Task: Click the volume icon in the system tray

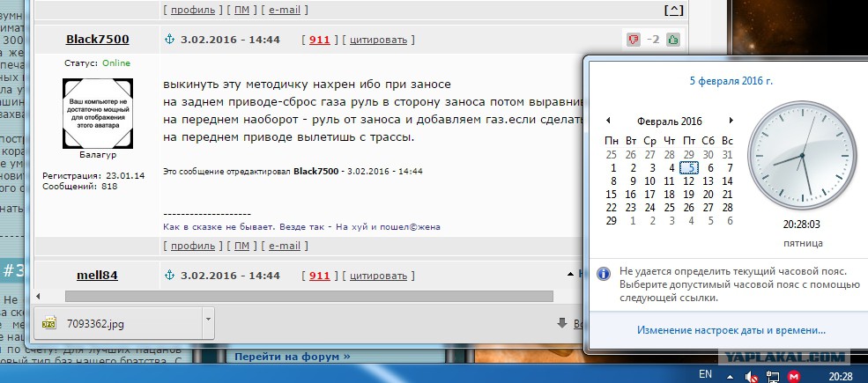Action: [x=749, y=376]
